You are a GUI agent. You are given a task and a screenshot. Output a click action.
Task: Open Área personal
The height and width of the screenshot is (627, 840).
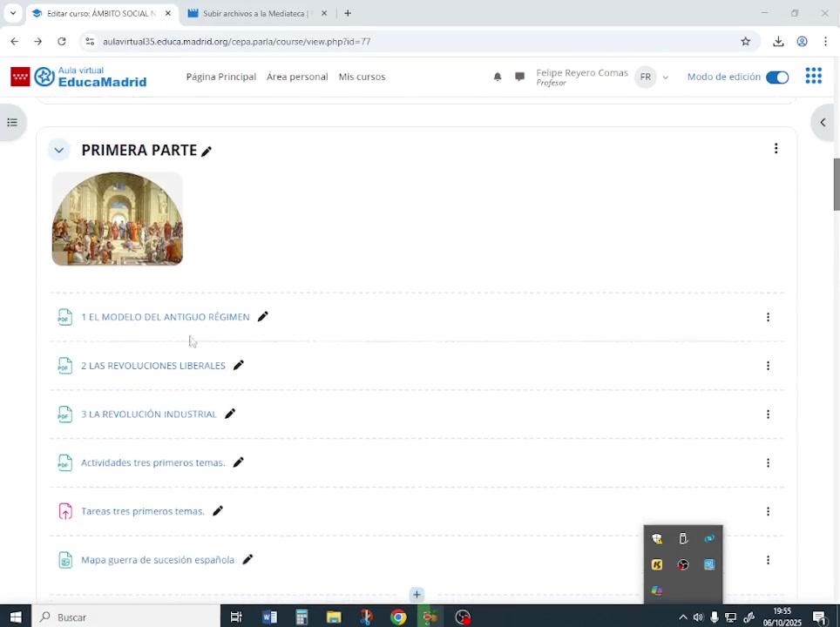pos(297,78)
